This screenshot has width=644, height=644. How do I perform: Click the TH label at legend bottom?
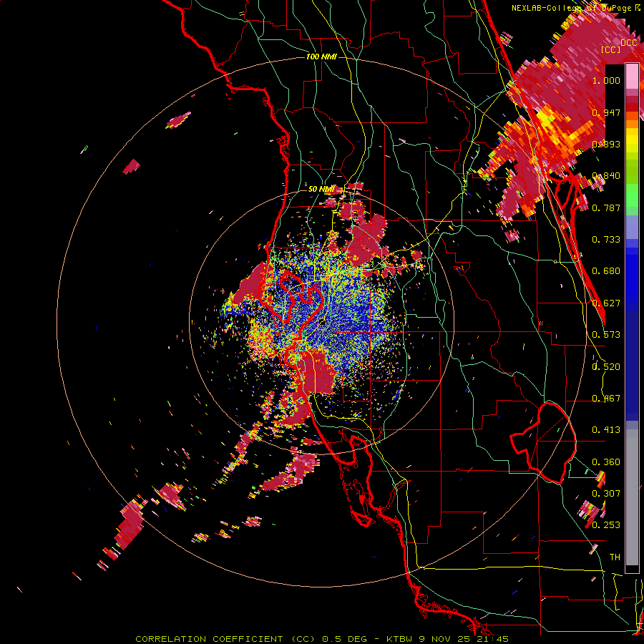(x=615, y=557)
